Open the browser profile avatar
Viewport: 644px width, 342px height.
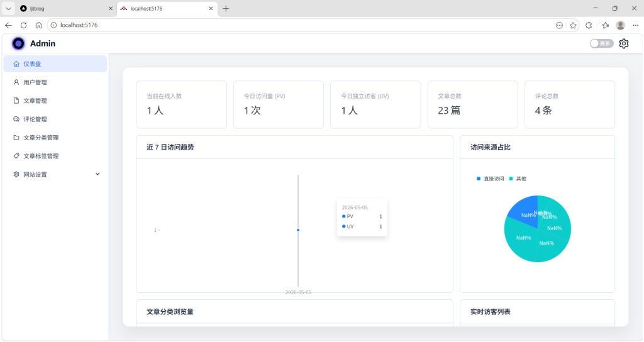621,25
